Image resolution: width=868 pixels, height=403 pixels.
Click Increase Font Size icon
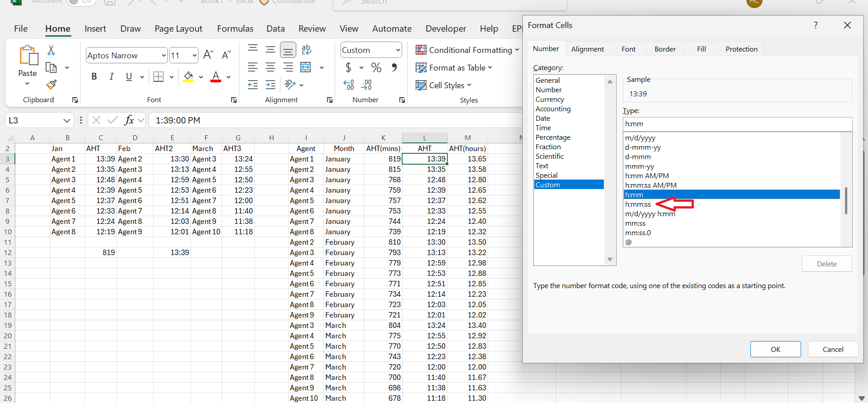point(208,55)
